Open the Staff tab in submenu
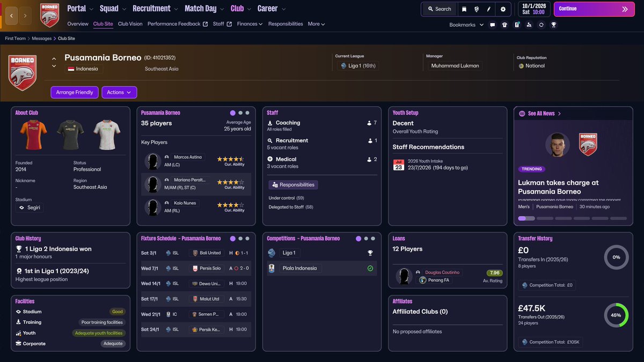The height and width of the screenshot is (362, 644). [x=222, y=24]
